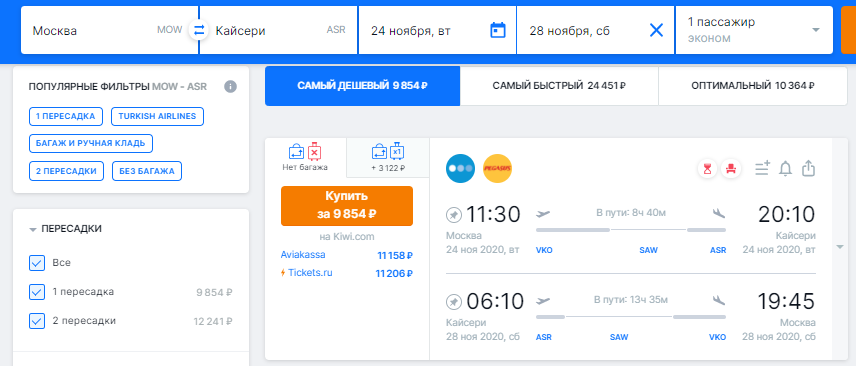Click the outbound duration В пути: 8ч 40м

point(631,212)
